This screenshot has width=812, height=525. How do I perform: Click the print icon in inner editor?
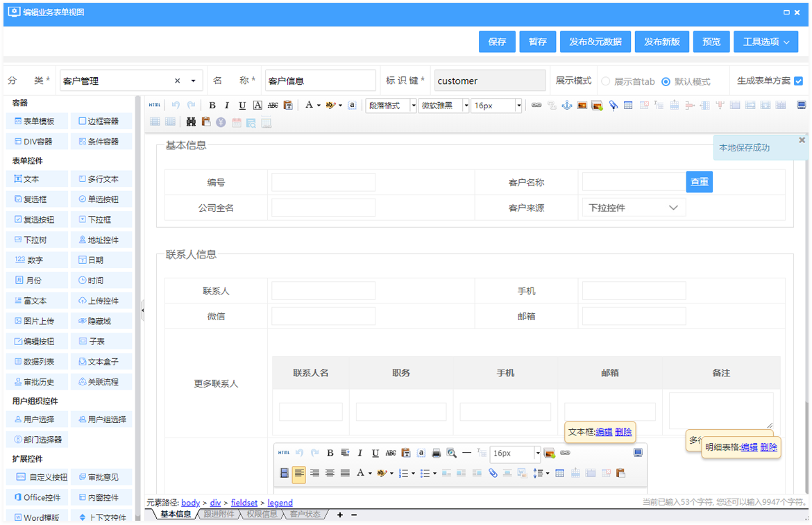click(437, 453)
